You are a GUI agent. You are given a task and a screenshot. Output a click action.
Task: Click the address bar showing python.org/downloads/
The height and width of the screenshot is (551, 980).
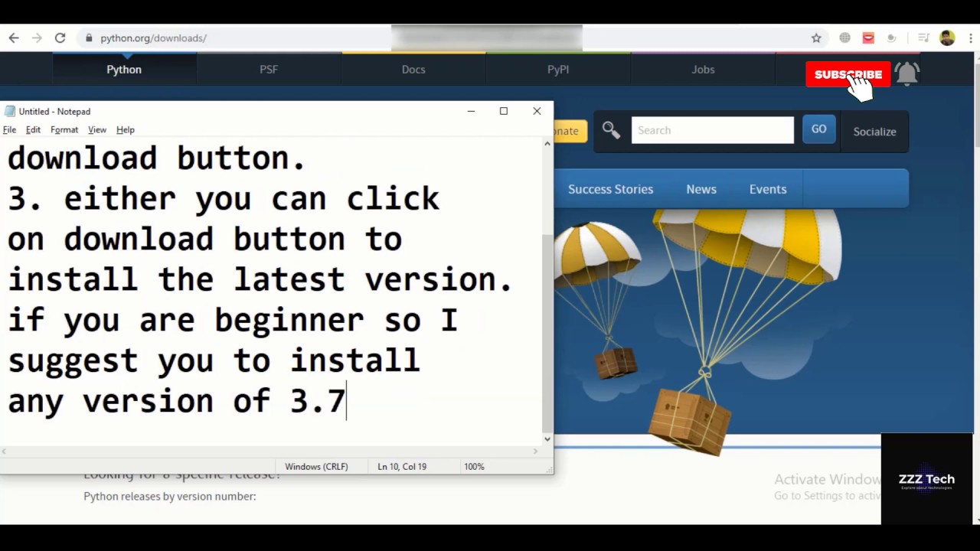[x=153, y=38]
